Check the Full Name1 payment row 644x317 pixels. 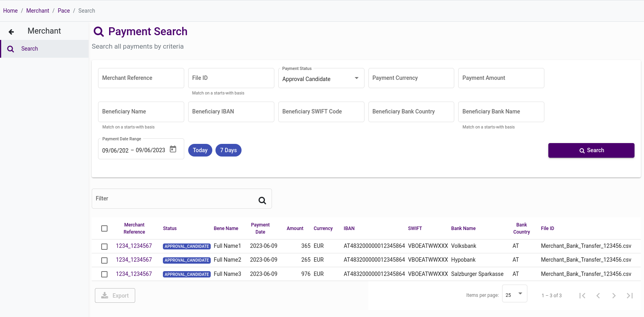104,247
